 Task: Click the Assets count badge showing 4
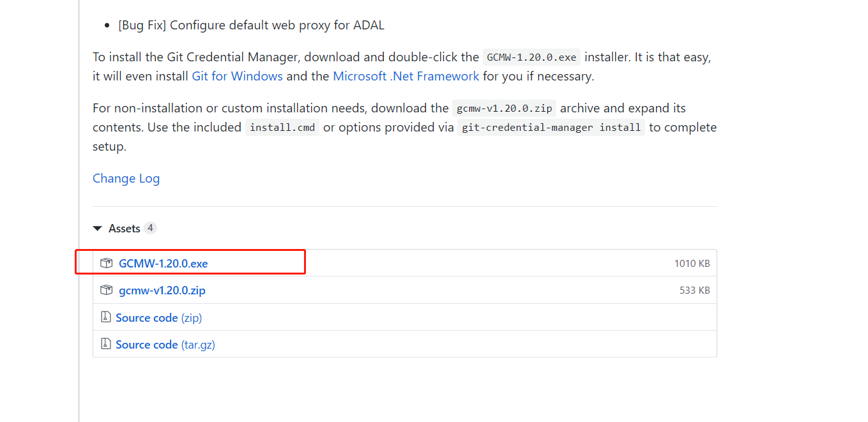coord(150,228)
